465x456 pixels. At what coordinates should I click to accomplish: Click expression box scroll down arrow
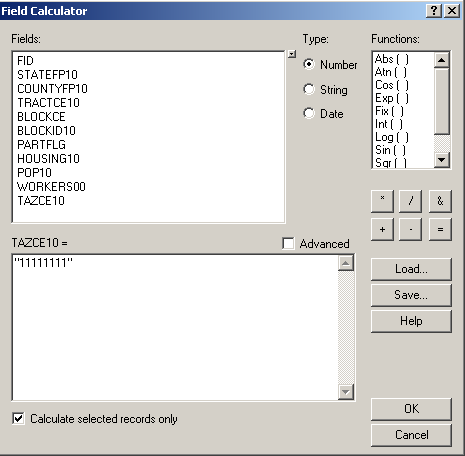pos(346,391)
